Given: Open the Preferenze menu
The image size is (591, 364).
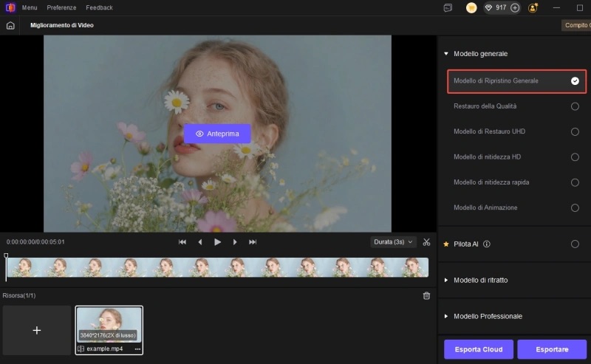Looking at the screenshot, I should pyautogui.click(x=61, y=7).
